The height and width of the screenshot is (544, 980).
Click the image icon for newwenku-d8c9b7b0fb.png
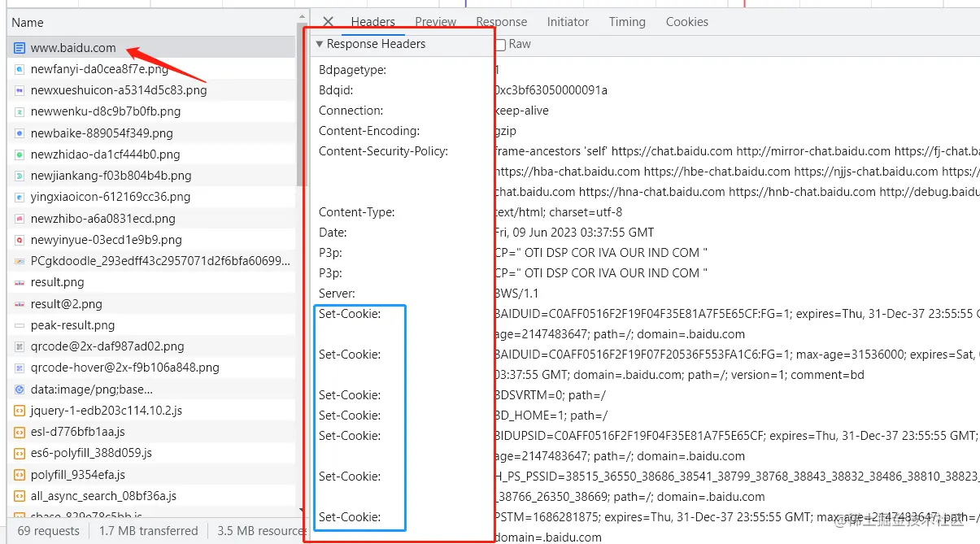click(x=20, y=111)
